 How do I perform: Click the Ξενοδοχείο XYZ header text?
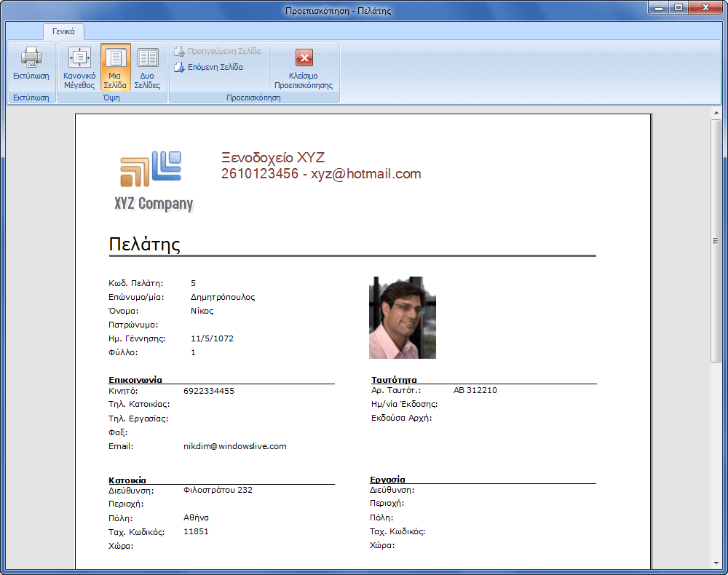tap(272, 158)
